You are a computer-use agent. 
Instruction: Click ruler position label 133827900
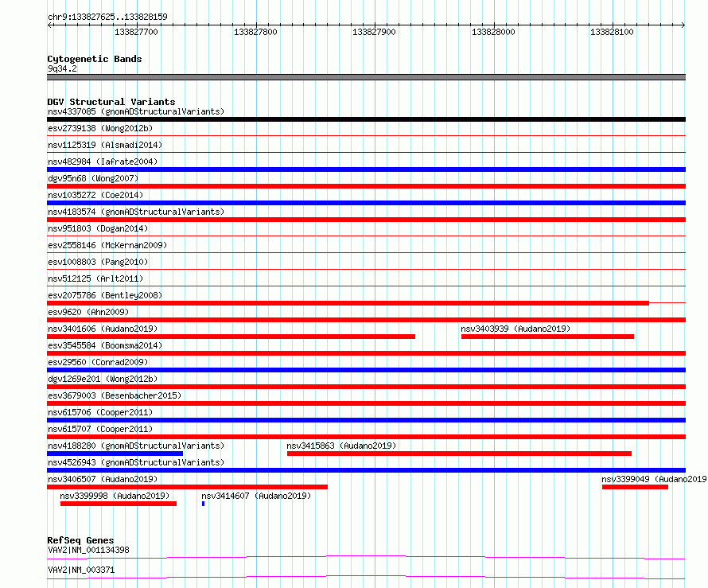click(375, 32)
